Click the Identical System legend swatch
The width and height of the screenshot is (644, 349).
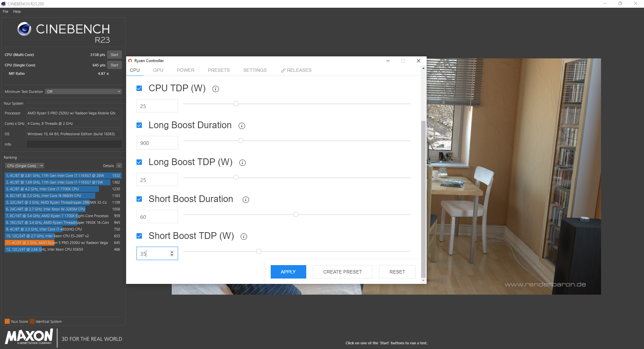pos(32,321)
